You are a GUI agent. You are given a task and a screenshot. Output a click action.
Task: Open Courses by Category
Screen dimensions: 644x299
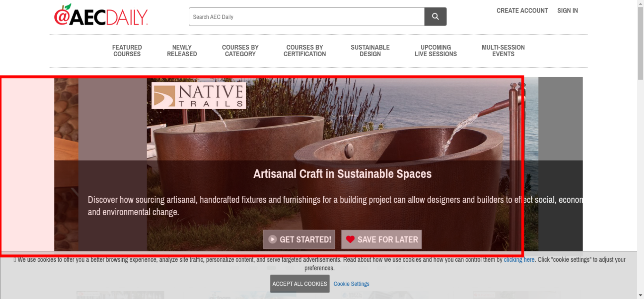[x=240, y=51]
